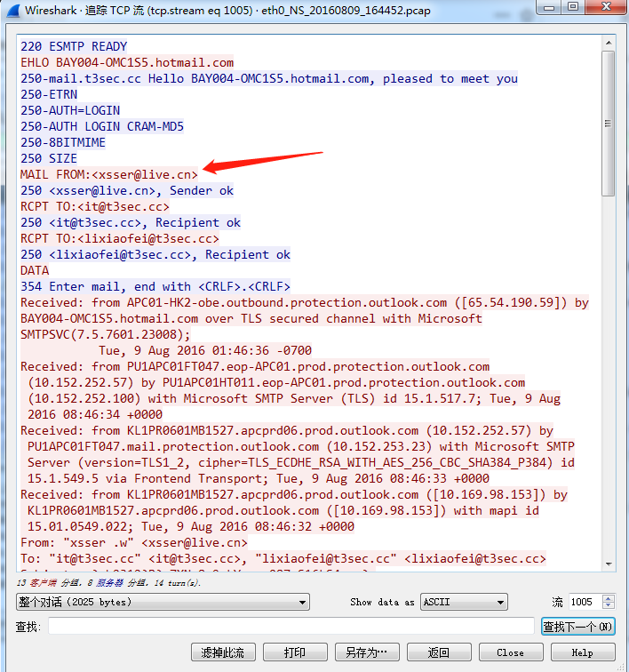Decrease the stream number with the down stepper
Image resolution: width=629 pixels, height=672 pixels.
pyautogui.click(x=609, y=605)
